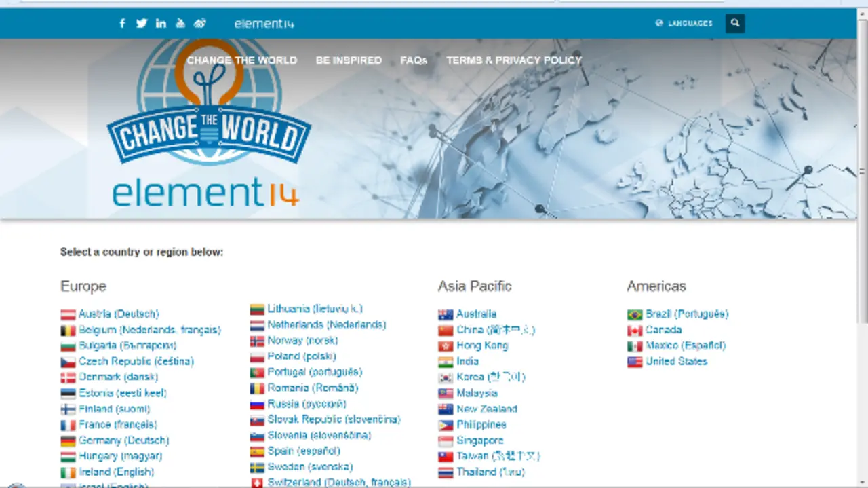The image size is (868, 488).
Task: Select the Romania (Română) link
Action: 313,388
